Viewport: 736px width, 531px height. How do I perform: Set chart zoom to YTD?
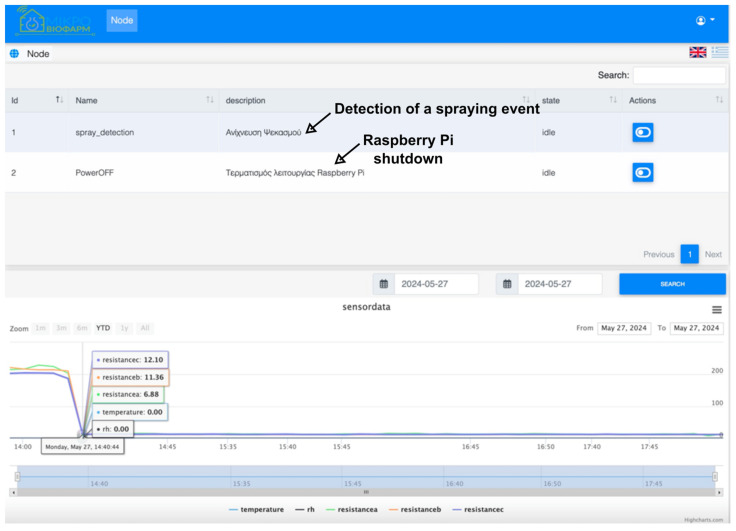103,328
